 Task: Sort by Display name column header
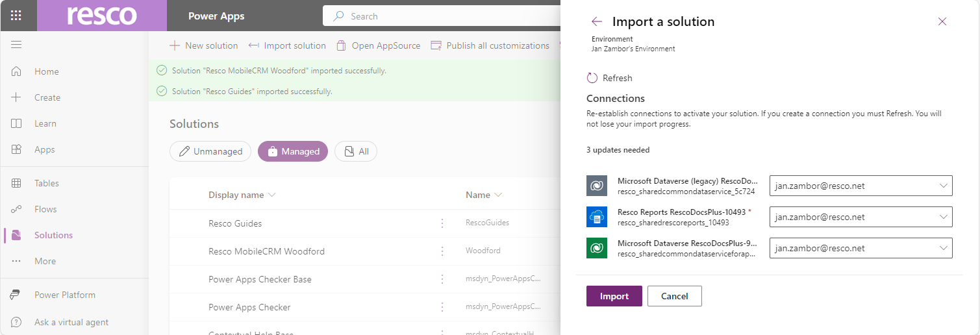(242, 195)
